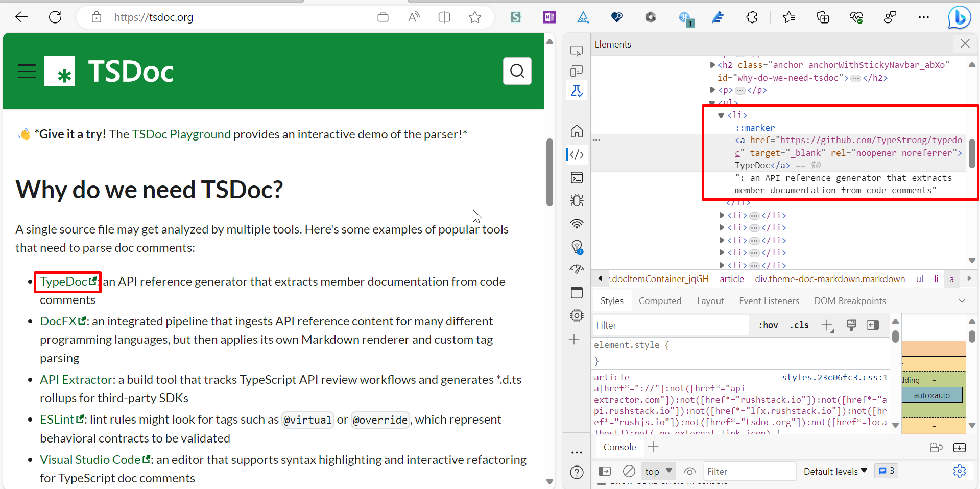Viewport: 980px width, 489px height.
Task: Open the Issues panel via the bug icon
Action: 577,200
